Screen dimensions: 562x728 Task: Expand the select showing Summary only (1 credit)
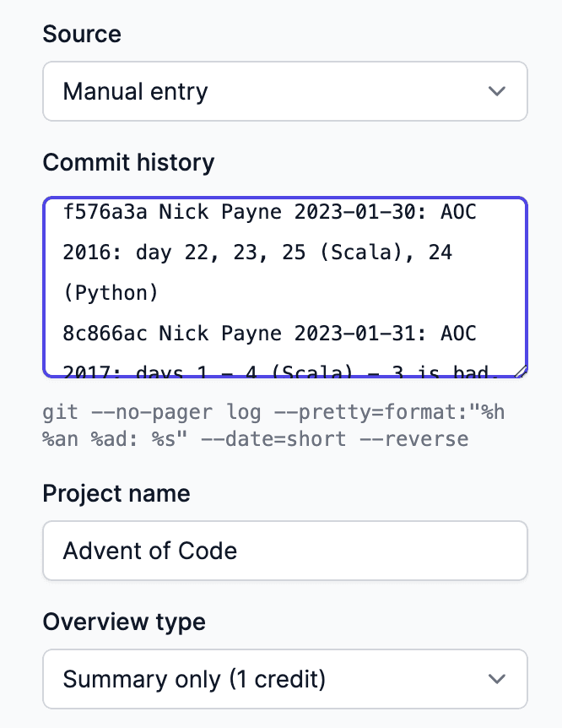point(284,679)
